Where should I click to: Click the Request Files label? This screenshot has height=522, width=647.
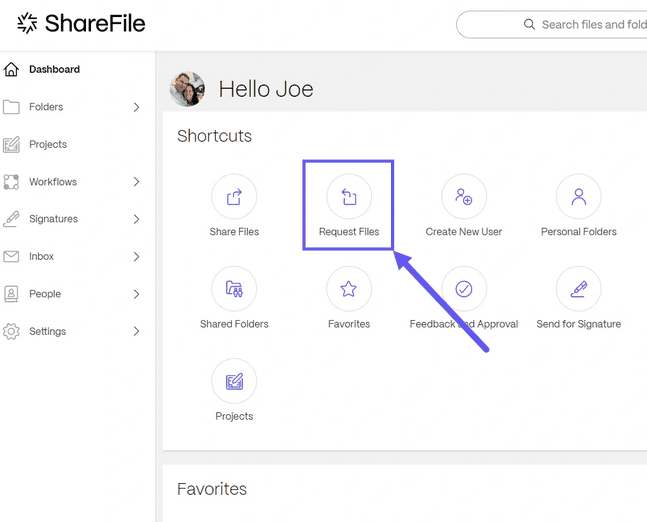349,232
